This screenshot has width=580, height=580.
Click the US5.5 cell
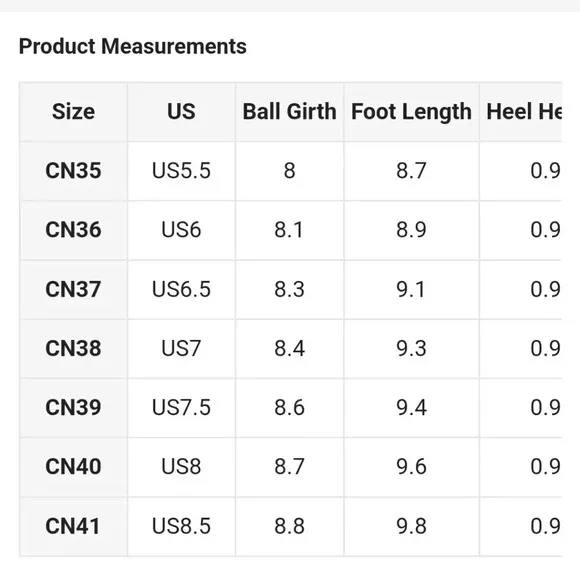pyautogui.click(x=181, y=171)
